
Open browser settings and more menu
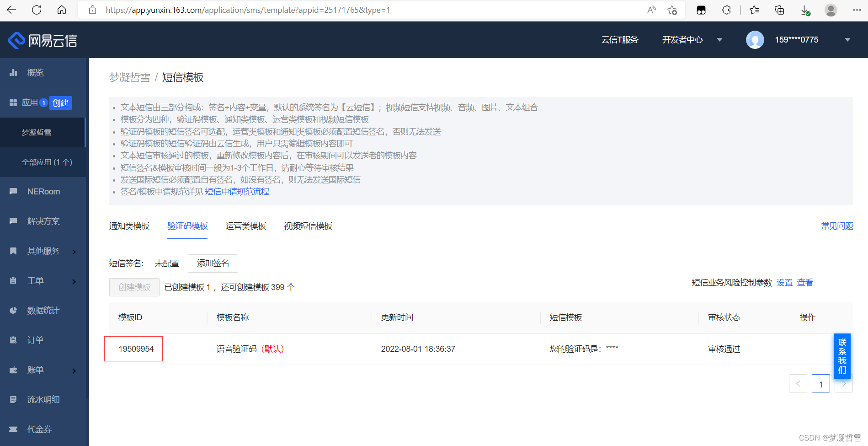coord(857,10)
